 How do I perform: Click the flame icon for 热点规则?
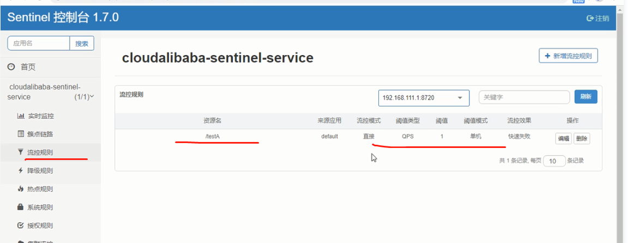coord(21,189)
